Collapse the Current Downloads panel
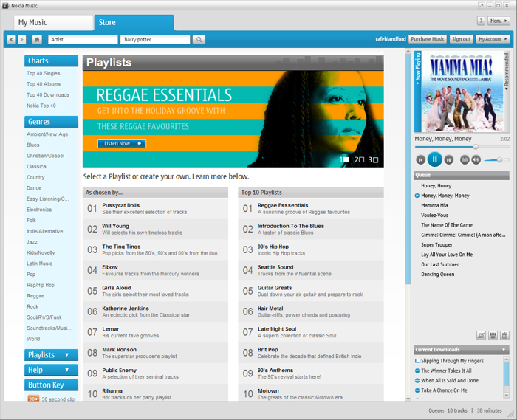 504,349
